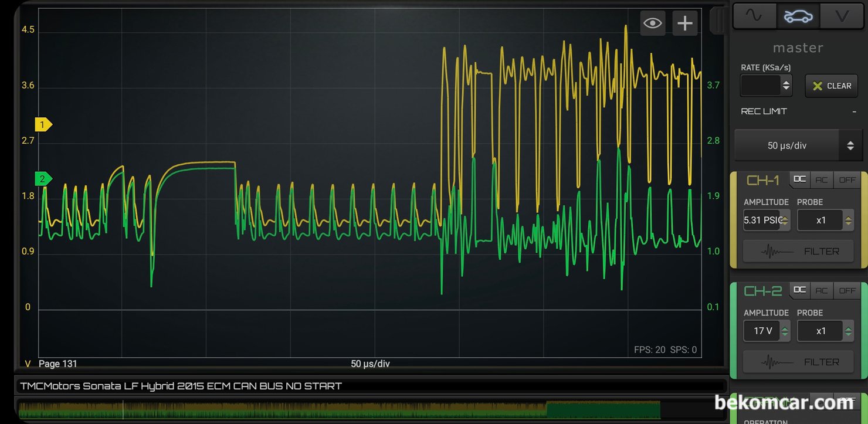Turn CH-2 OFF

click(x=847, y=290)
